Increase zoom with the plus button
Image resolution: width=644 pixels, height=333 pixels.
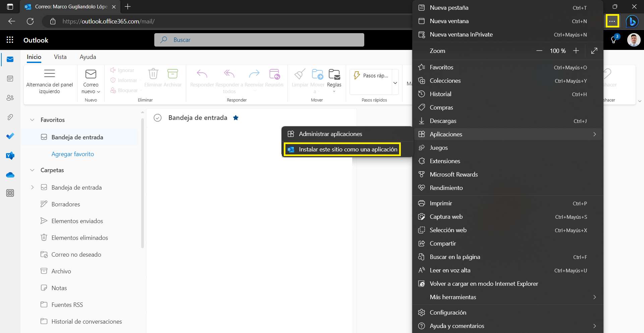(x=576, y=51)
